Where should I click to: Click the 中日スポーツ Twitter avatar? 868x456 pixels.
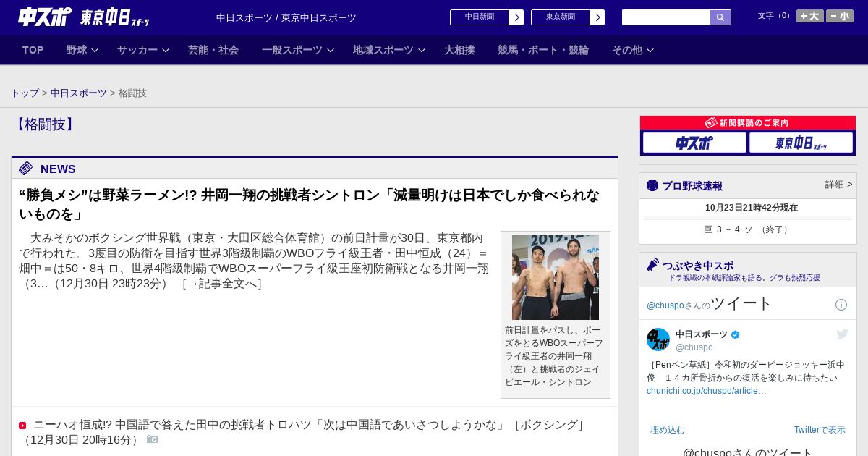click(658, 339)
